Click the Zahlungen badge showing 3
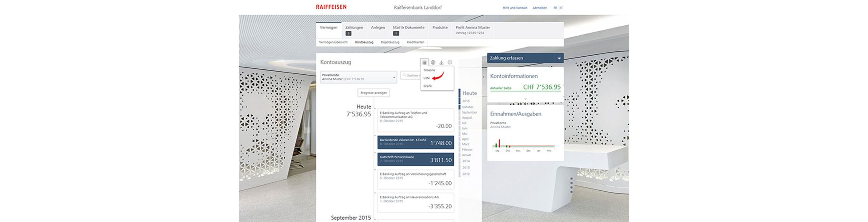The width and height of the screenshot is (868, 222). tap(348, 34)
